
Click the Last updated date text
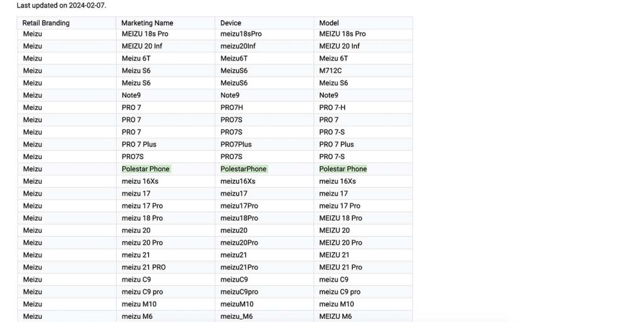click(62, 6)
